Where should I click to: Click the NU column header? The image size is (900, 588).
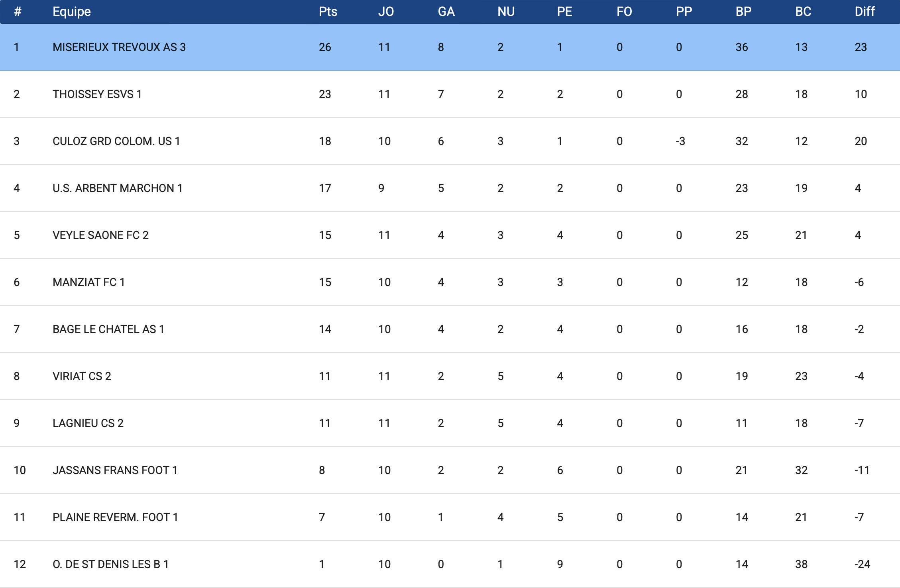point(506,12)
